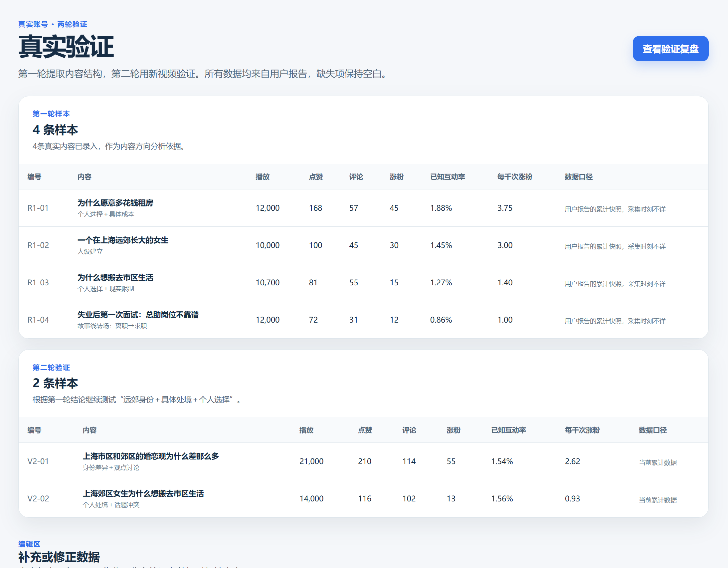Select the title 上海市区和郊区的婚恋观为什么差那么多

(x=151, y=456)
